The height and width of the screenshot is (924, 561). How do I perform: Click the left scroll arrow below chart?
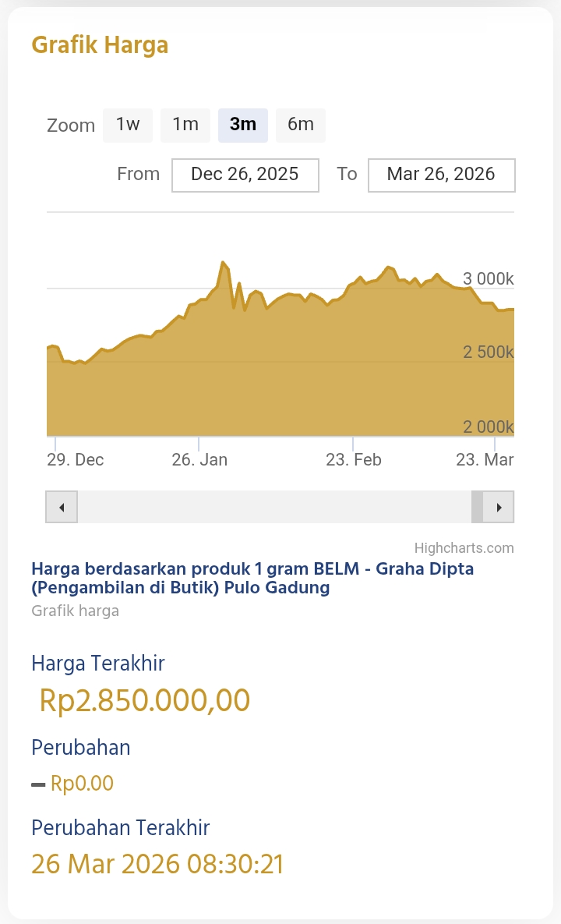pyautogui.click(x=62, y=507)
